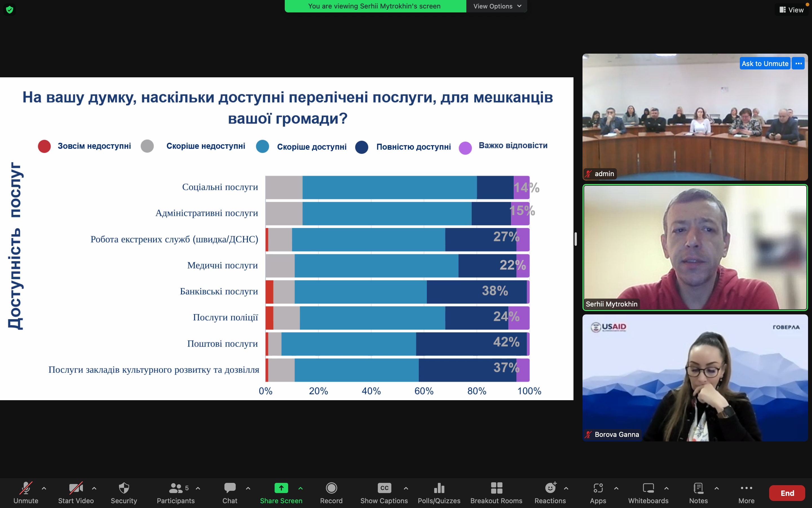Click the gray 'Скоріше недоступні' legend dot
This screenshot has width=812, height=508.
[x=147, y=146]
